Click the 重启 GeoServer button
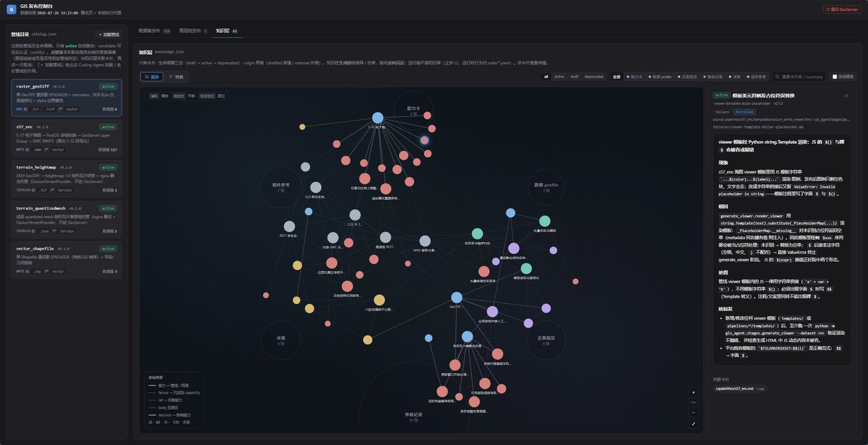The width and height of the screenshot is (868, 445). pyautogui.click(x=842, y=9)
